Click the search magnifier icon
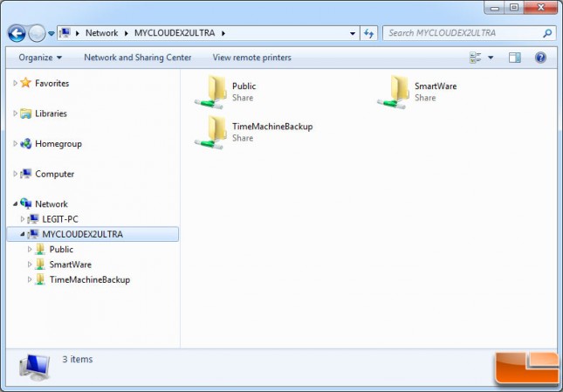This screenshot has width=563, height=392. [x=546, y=33]
